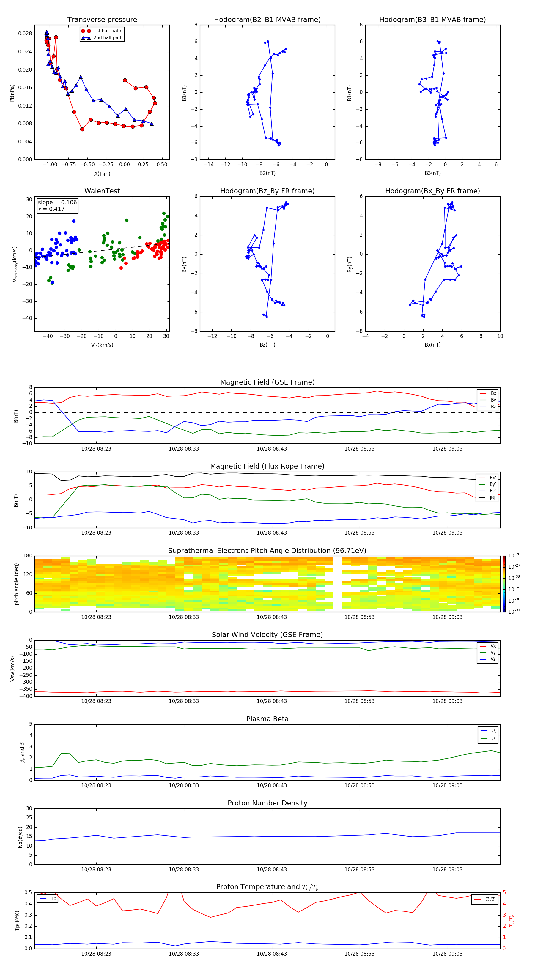Click the 'Proton Number Density' title
Image resolution: width=535 pixels, height=980 pixels.
click(267, 803)
